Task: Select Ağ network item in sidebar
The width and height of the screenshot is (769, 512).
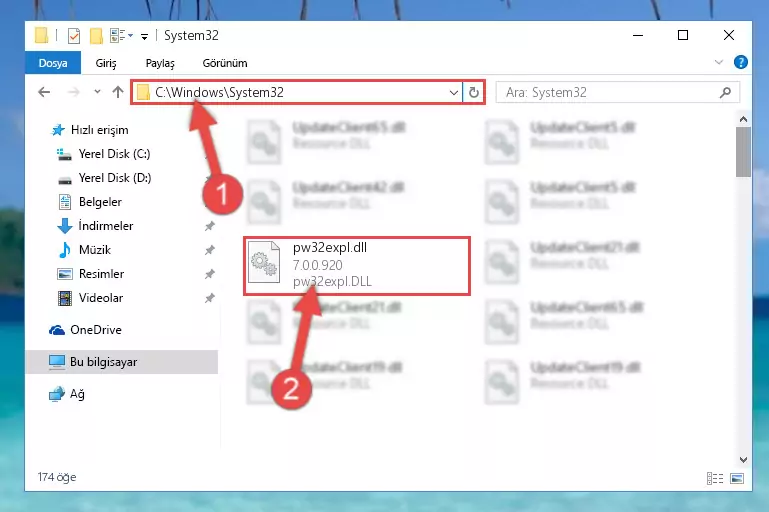Action: point(77,394)
